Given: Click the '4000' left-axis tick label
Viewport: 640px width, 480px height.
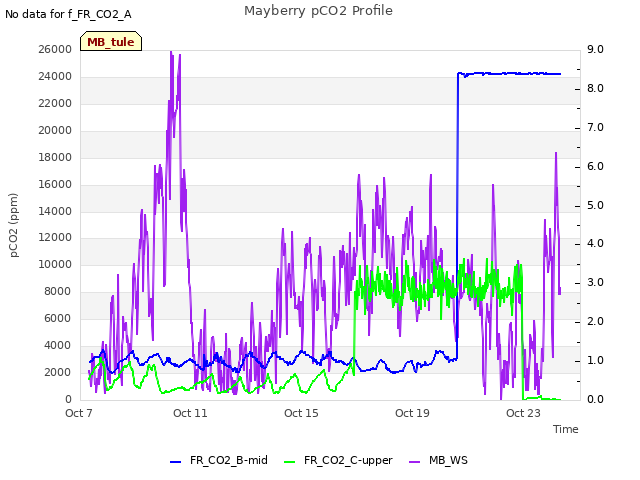Looking at the screenshot, I should [x=58, y=345].
